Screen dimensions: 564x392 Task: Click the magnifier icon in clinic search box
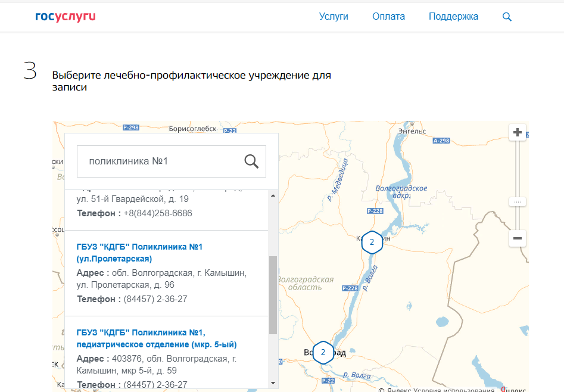point(251,161)
